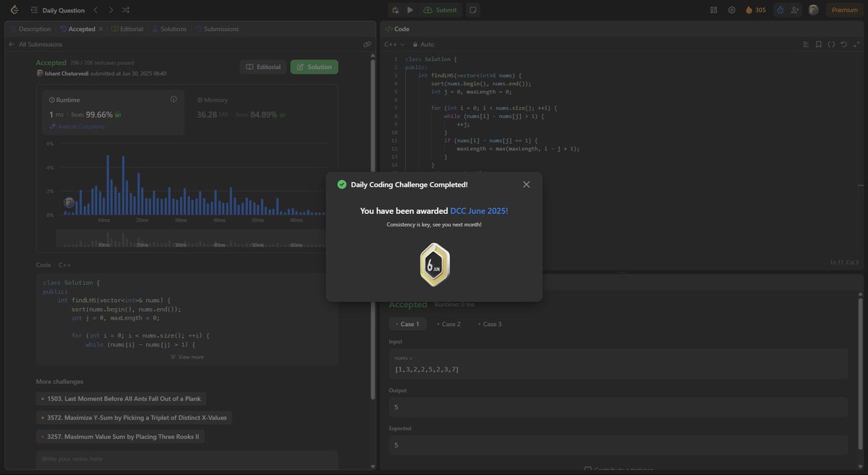Open the Submissions tab
The width and height of the screenshot is (868, 475).
216,29
